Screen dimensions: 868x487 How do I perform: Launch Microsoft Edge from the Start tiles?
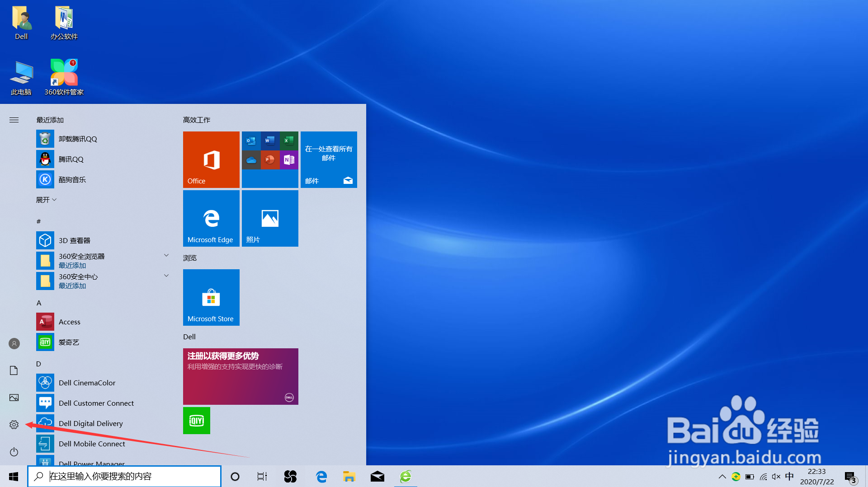211,218
